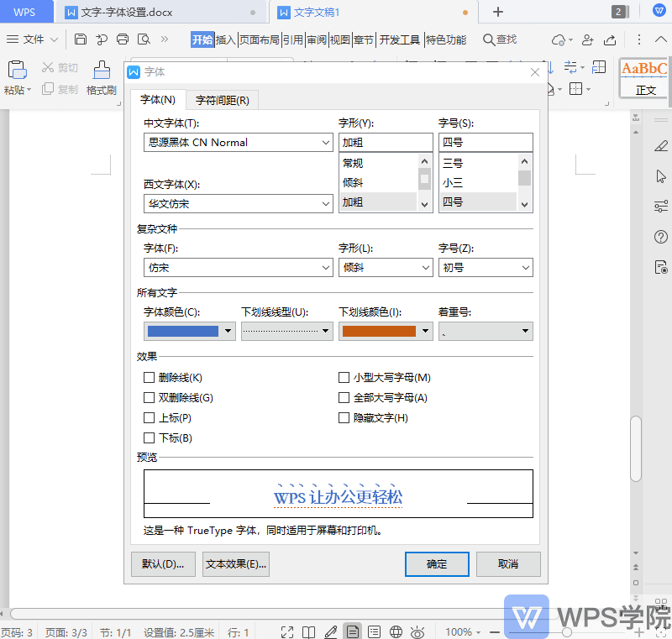The image size is (672, 639).
Task: Click the Undo arrow icon
Action: pyautogui.click(x=102, y=39)
